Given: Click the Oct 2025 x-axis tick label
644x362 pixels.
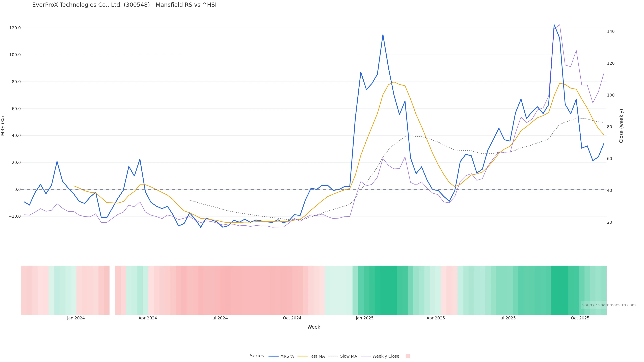Looking at the screenshot, I should [580, 318].
